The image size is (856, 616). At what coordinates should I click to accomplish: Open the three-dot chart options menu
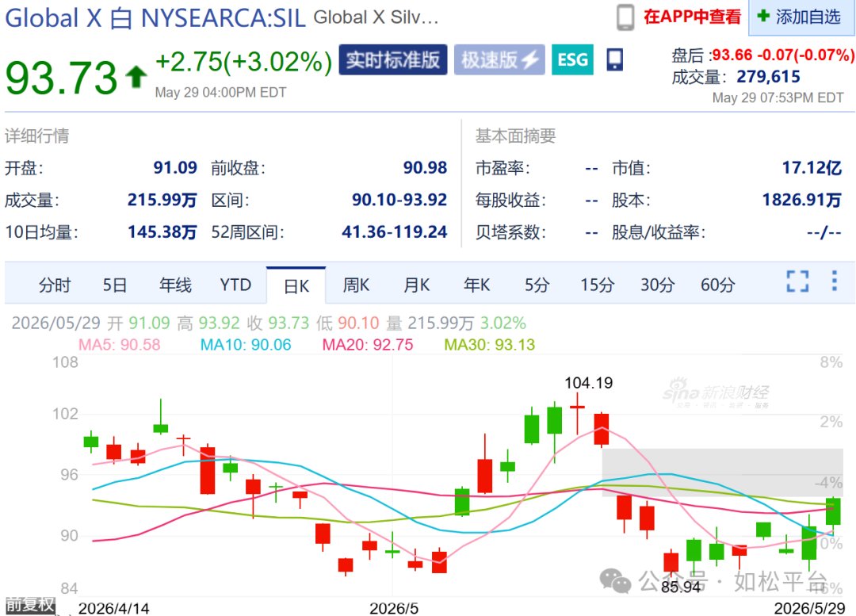click(834, 281)
